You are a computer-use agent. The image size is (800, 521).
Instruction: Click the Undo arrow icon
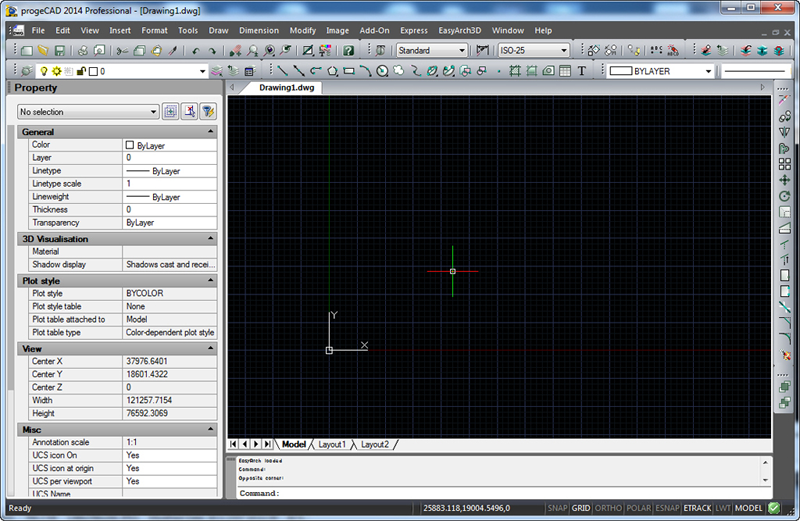[195, 50]
